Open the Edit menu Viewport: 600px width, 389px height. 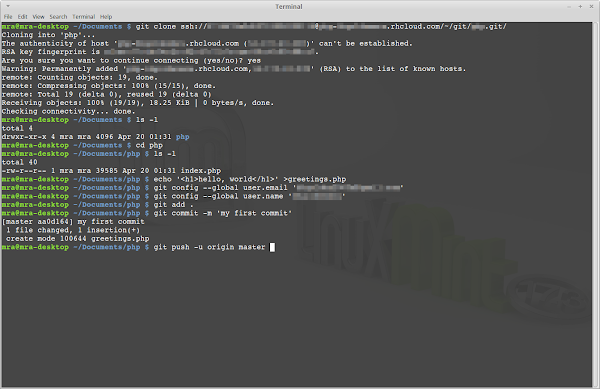point(23,16)
